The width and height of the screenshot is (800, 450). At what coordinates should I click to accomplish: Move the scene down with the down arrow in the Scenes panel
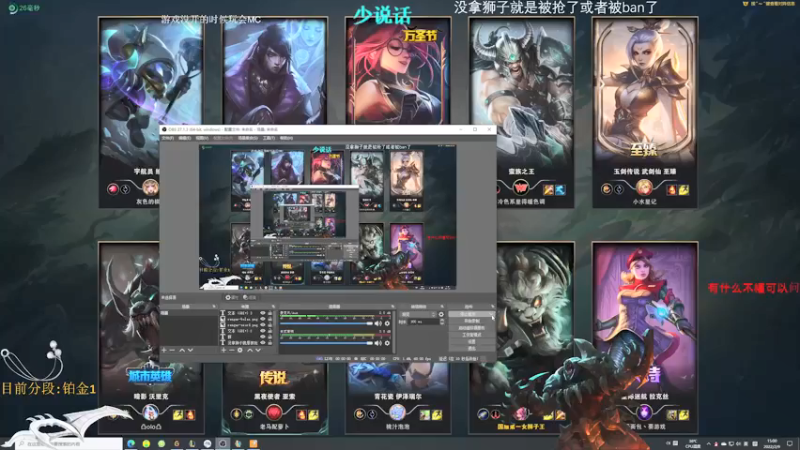(190, 350)
